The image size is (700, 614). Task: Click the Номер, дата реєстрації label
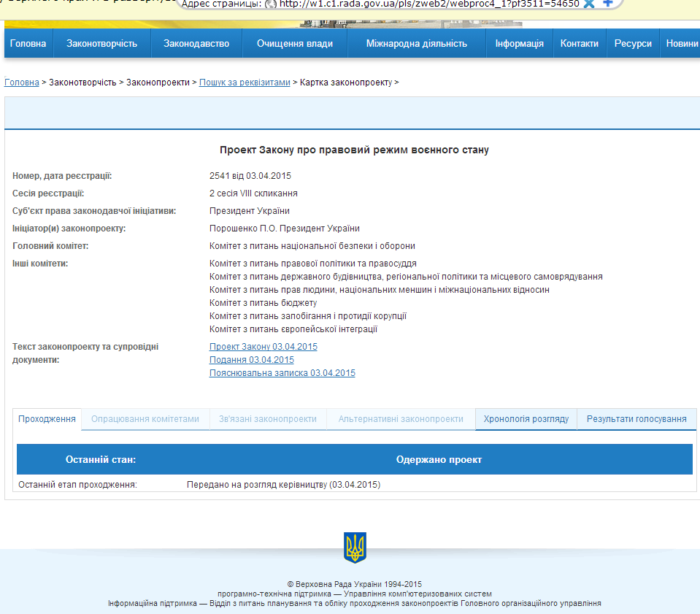(62, 176)
